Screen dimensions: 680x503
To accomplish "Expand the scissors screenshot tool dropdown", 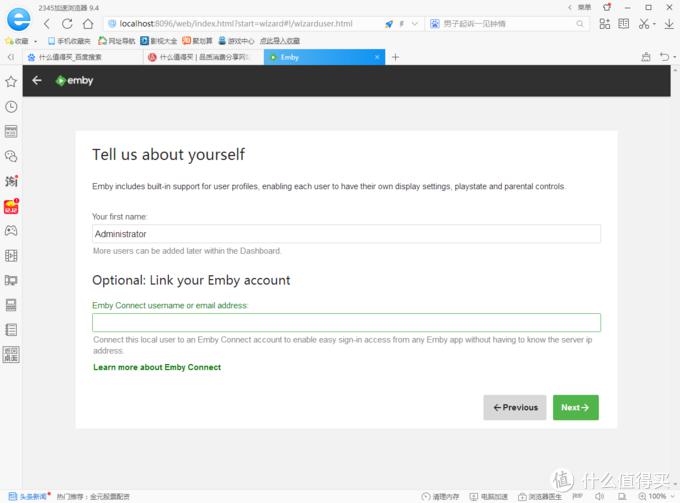I will coord(654,24).
